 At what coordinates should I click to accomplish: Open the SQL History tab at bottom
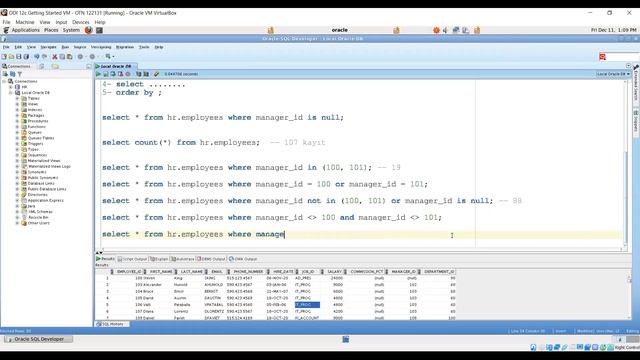(112, 324)
